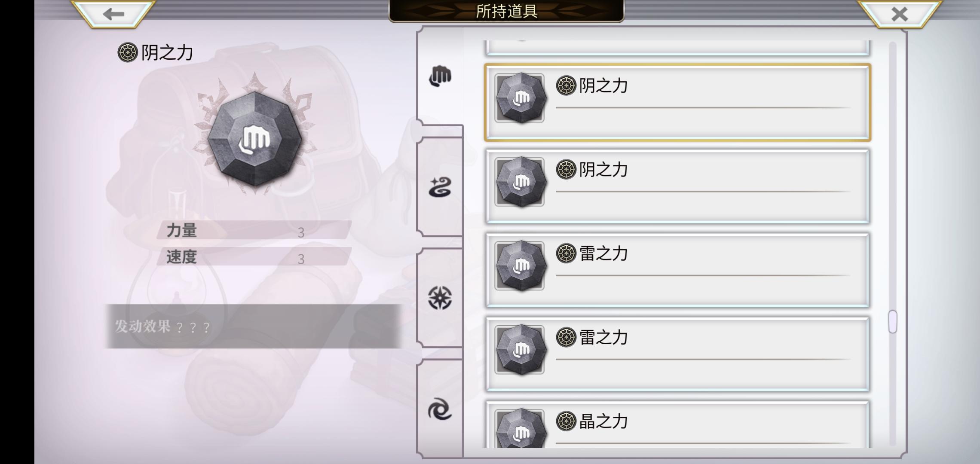Image resolution: width=980 pixels, height=464 pixels.
Task: Open the fist power category tab
Action: point(440,76)
